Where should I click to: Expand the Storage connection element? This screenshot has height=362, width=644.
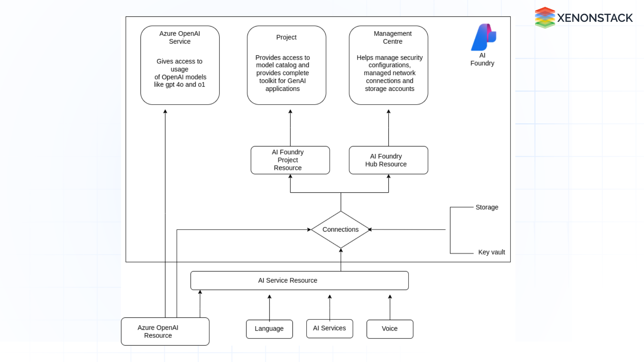[x=487, y=207]
